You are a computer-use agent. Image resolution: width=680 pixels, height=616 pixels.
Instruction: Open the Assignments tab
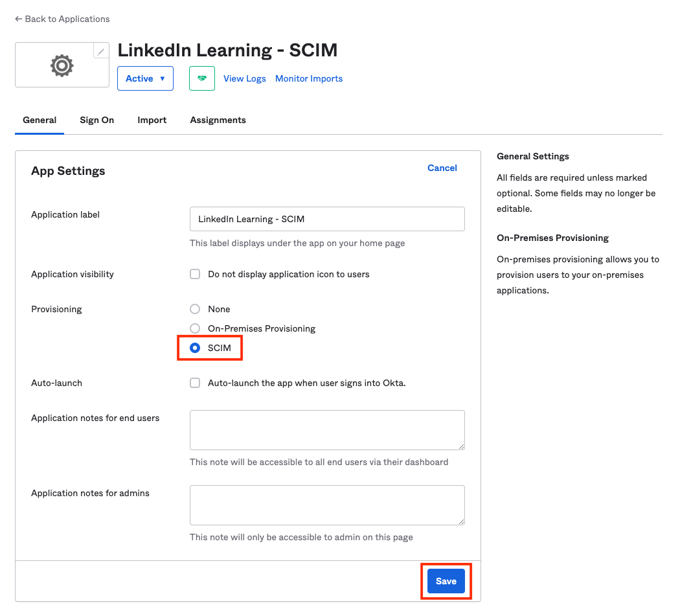[x=218, y=120]
